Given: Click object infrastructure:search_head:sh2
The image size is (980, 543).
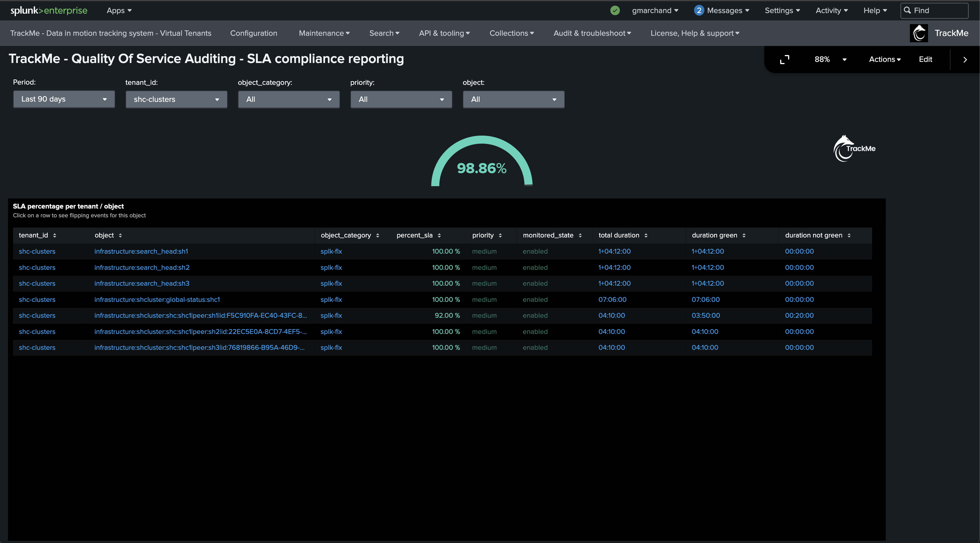Looking at the screenshot, I should [x=142, y=268].
